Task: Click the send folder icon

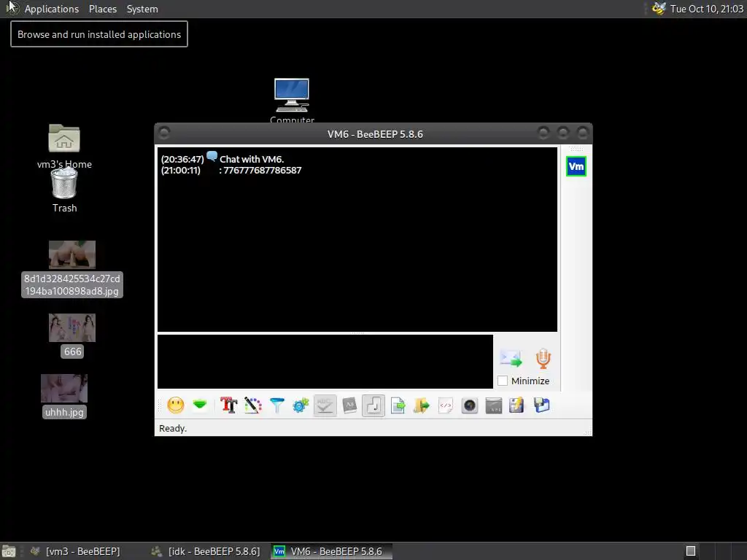Action: tap(421, 405)
